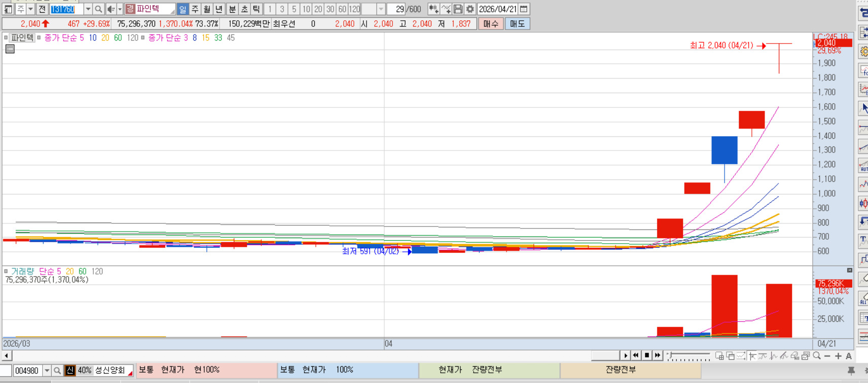Click the volume pane collapse icon
This screenshot has height=383, width=868.
[x=850, y=270]
